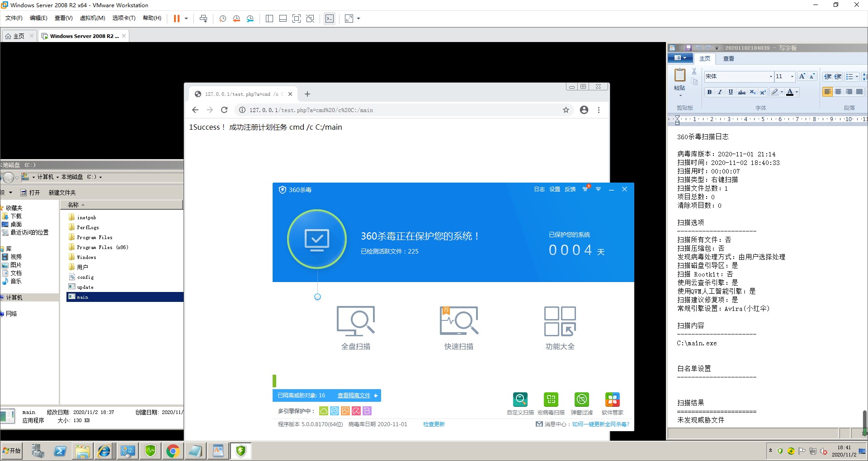Expand WordPad highlight color dropdown arrow
The image size is (868, 461).
(782, 92)
